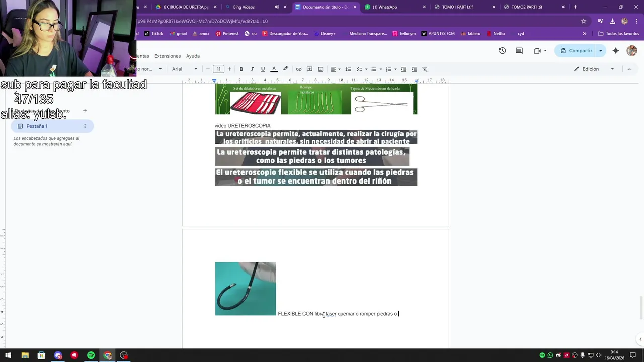Decrease the paragraph indent
The width and height of the screenshot is (644, 362).
click(x=404, y=69)
